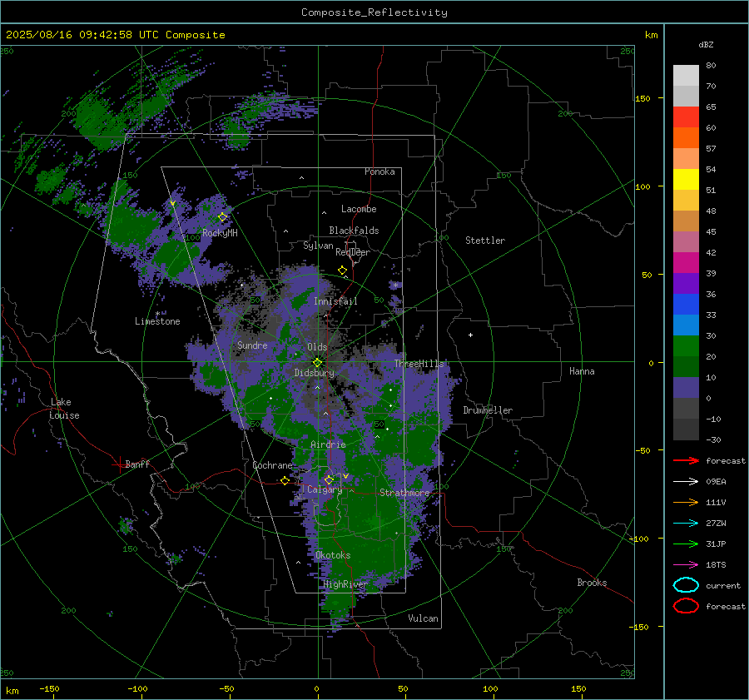Click the yellow radar-site diamond at Didsbury

pos(317,362)
